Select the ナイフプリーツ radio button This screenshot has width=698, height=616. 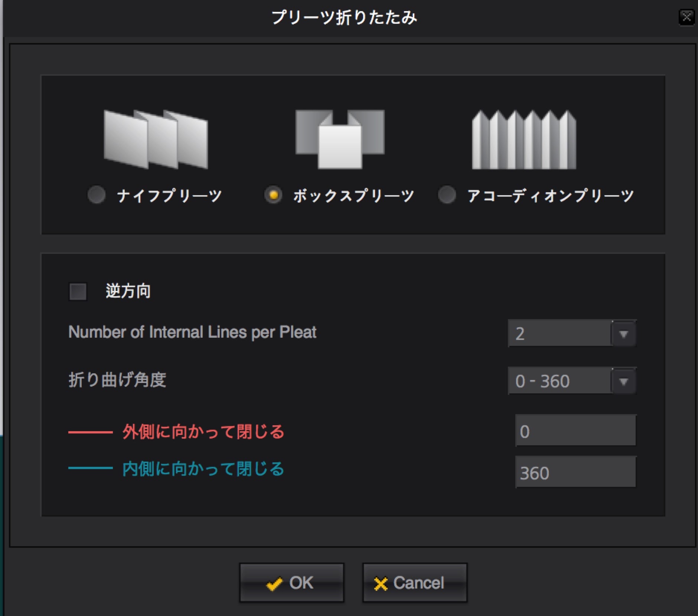(97, 195)
